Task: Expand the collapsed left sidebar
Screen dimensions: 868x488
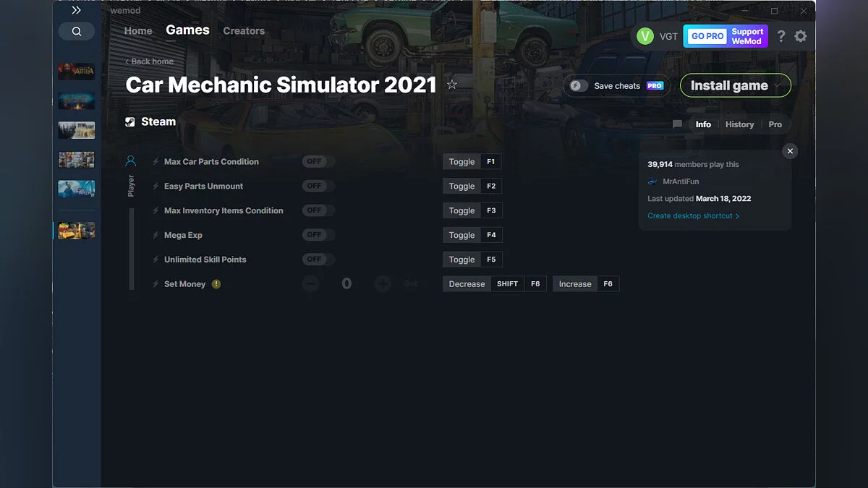Action: pyautogui.click(x=76, y=10)
